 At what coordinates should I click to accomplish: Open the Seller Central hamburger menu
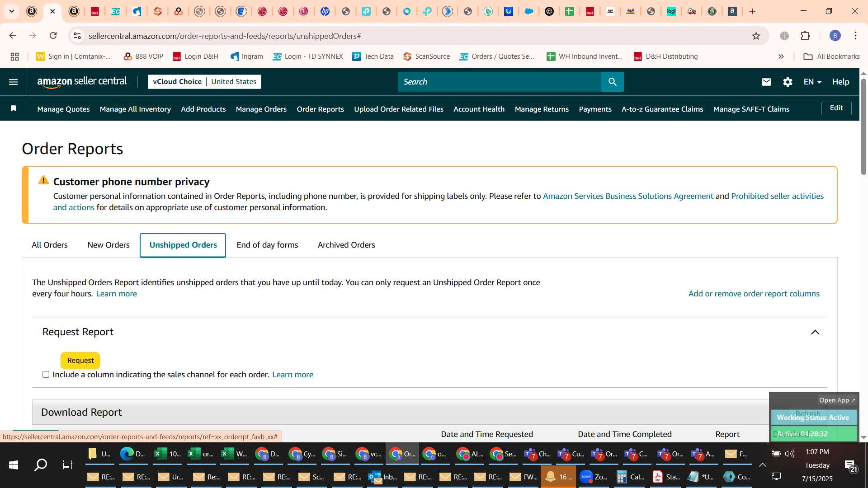point(14,82)
